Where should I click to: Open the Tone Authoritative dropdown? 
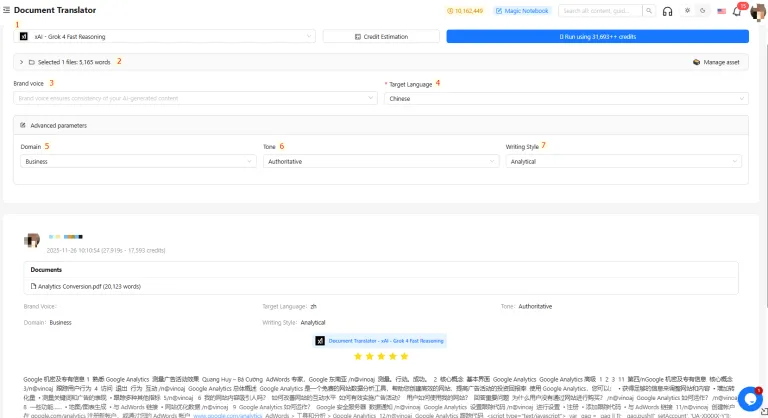pyautogui.click(x=381, y=161)
